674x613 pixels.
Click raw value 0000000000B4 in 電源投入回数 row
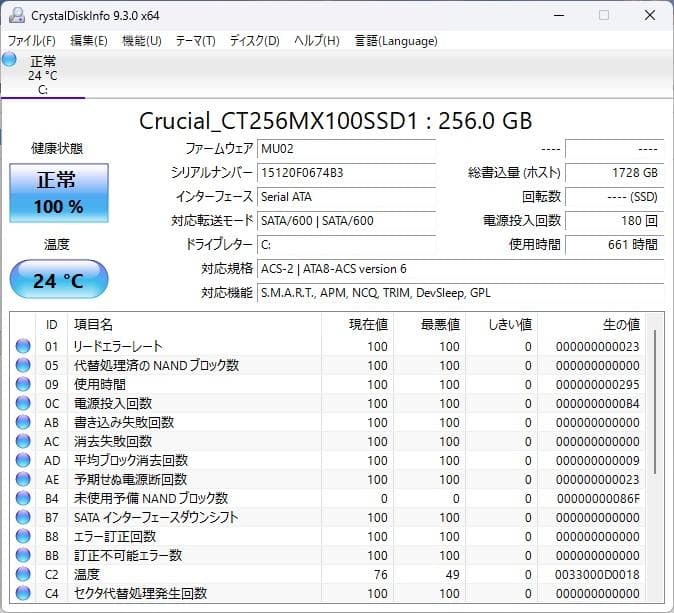click(x=597, y=404)
